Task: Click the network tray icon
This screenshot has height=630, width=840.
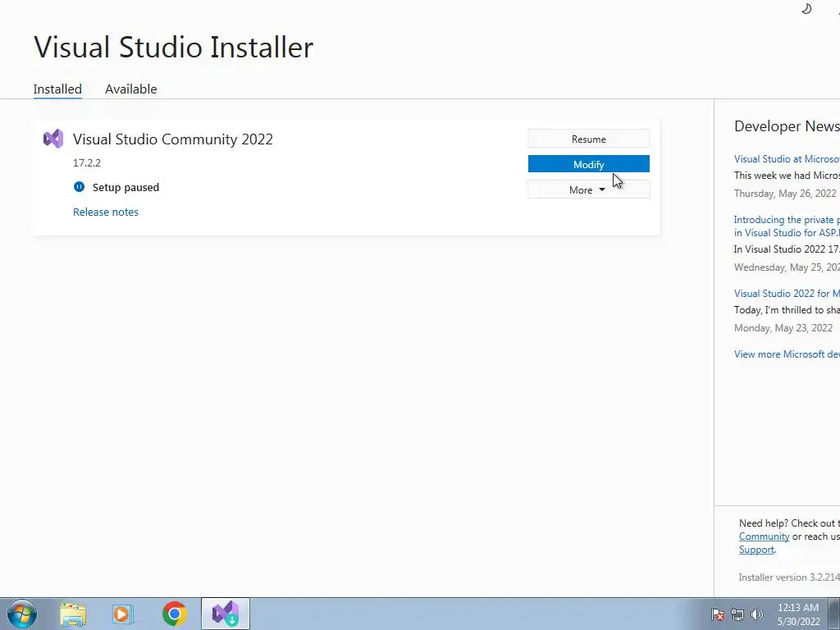Action: point(737,614)
